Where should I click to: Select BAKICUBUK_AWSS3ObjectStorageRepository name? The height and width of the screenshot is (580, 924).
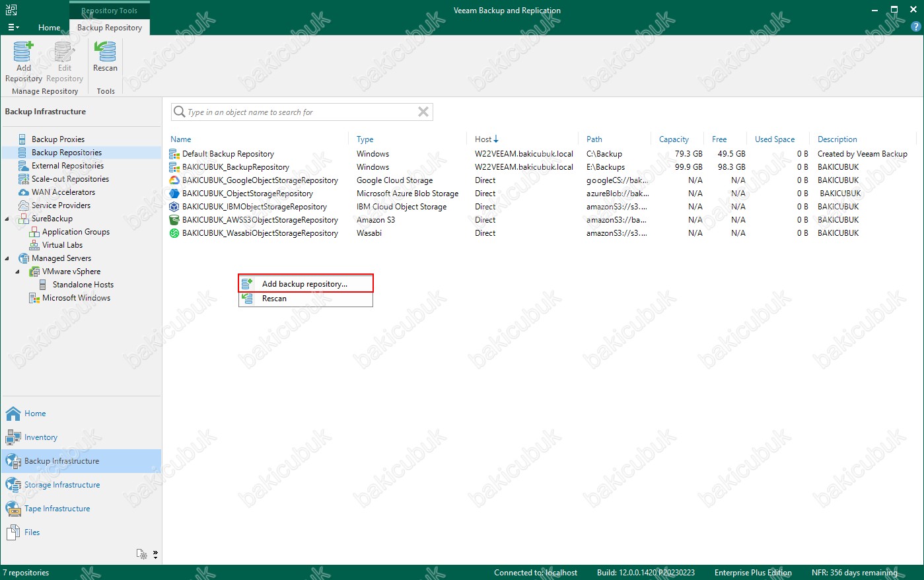pyautogui.click(x=260, y=220)
